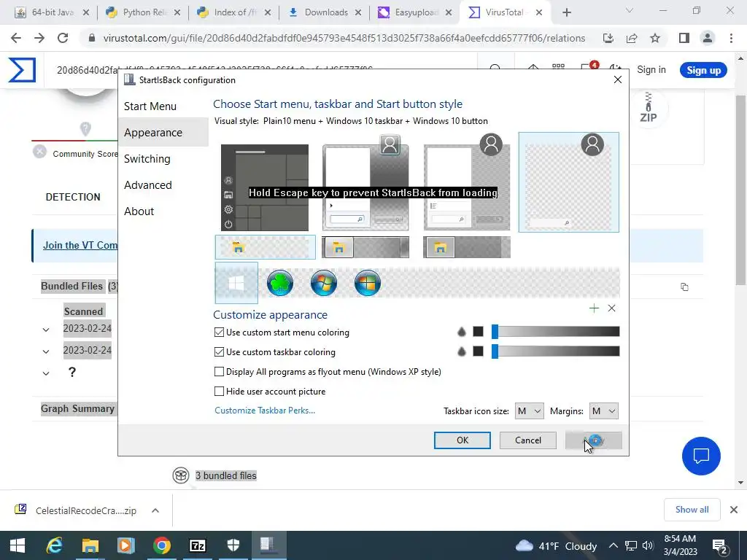The width and height of the screenshot is (747, 560).
Task: Show hidden system tray icons
Action: tap(614, 545)
